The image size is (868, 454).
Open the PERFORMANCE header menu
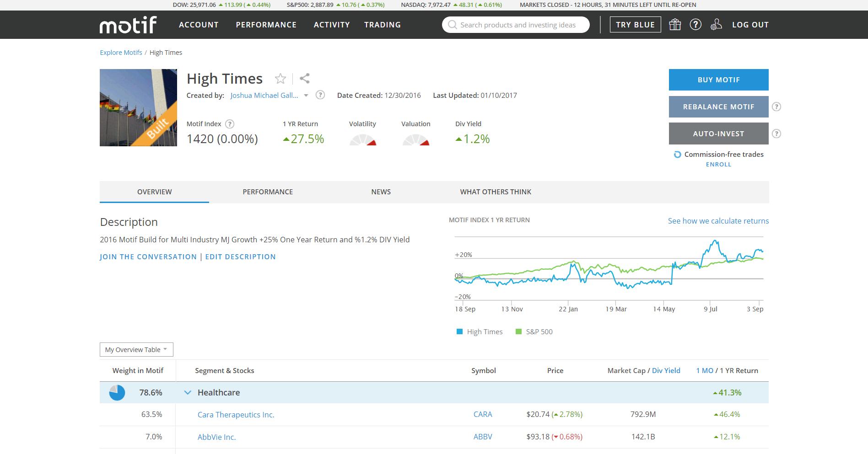pos(266,25)
